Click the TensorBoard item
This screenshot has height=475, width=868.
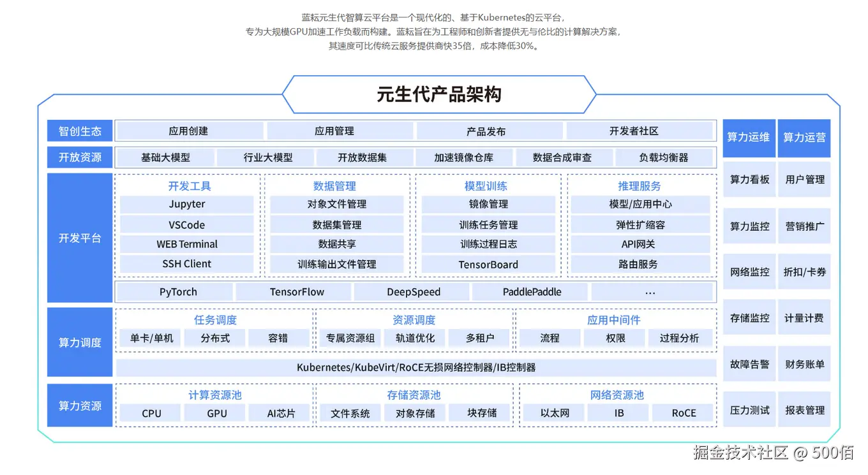(488, 264)
